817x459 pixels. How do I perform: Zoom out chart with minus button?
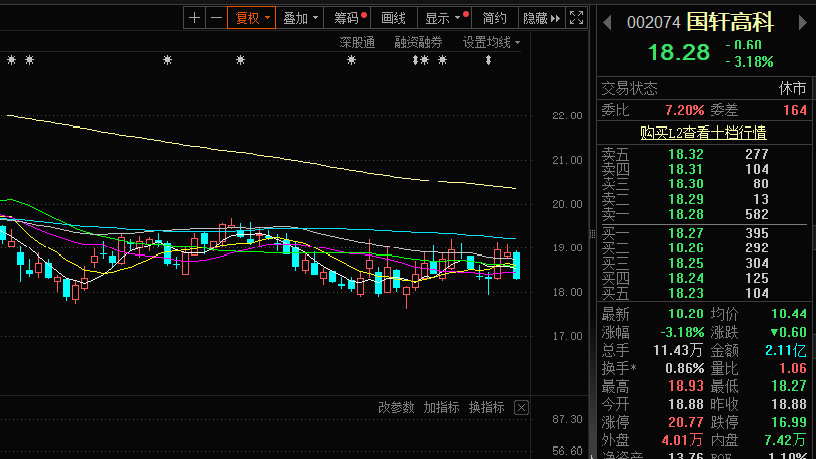pyautogui.click(x=216, y=18)
